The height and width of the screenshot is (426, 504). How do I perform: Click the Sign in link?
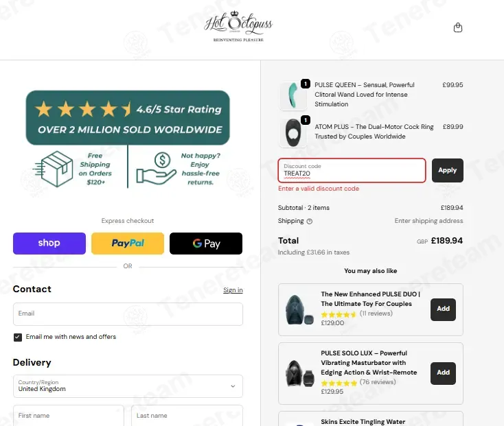tap(233, 290)
